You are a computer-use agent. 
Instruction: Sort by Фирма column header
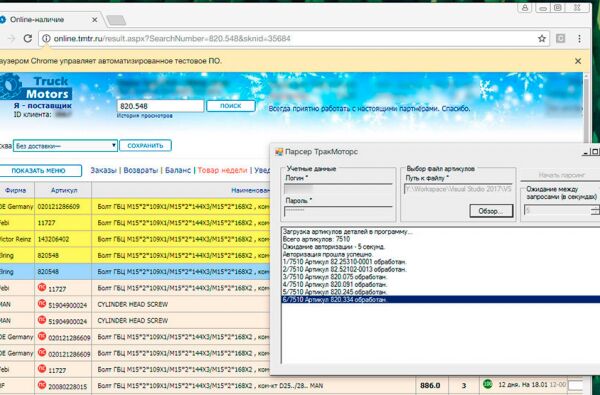[x=16, y=190]
